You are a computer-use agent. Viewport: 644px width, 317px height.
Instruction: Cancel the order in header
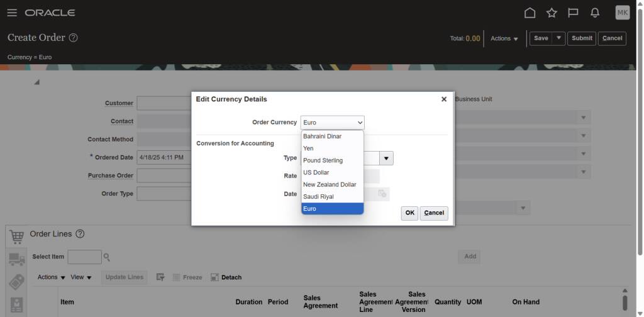pos(612,38)
